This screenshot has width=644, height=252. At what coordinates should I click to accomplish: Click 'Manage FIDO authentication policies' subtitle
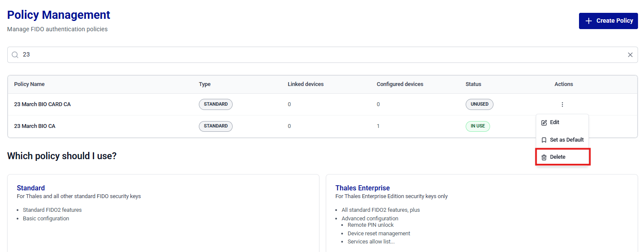pyautogui.click(x=57, y=30)
